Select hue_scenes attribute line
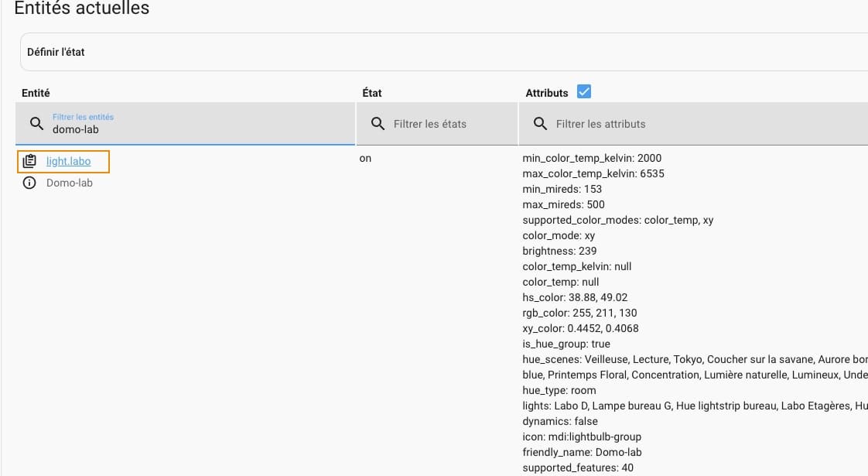Screen dimensions: 868x476 (695, 360)
